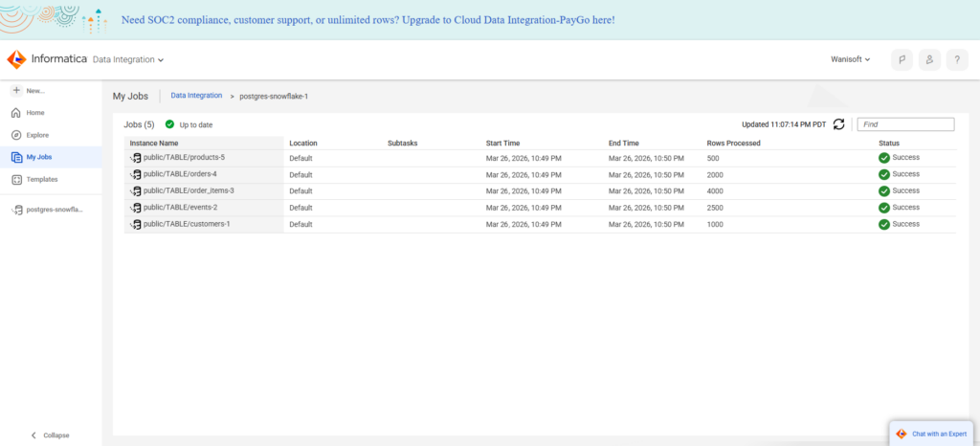Open the user profile icon
980x446 pixels.
(929, 59)
